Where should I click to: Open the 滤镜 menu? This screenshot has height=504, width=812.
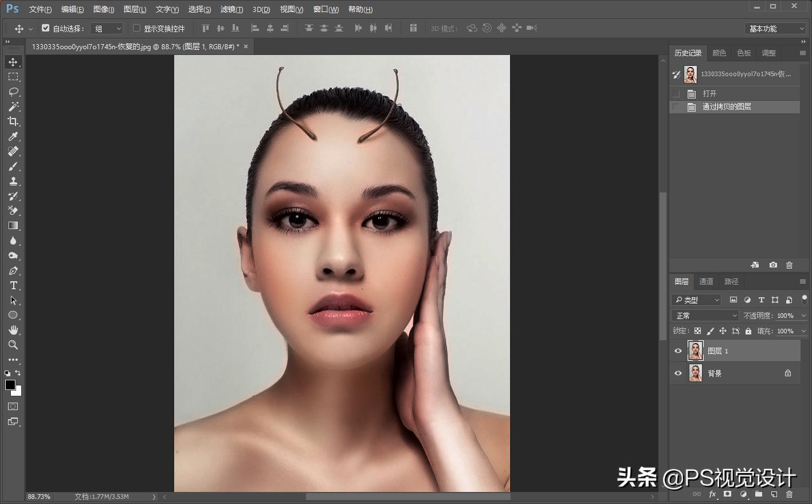click(x=232, y=9)
